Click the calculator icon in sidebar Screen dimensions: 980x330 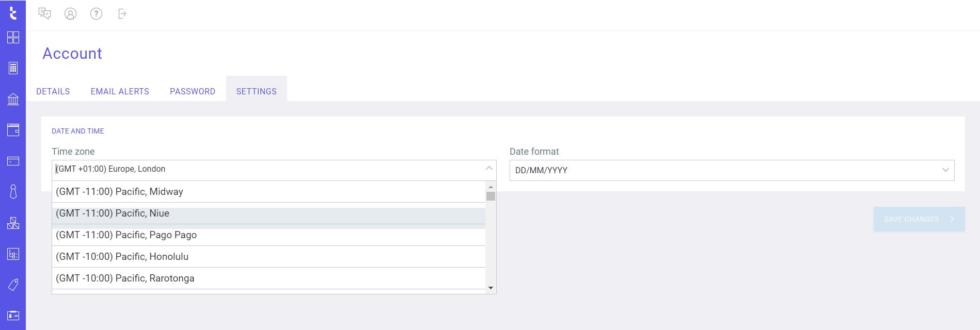13,68
